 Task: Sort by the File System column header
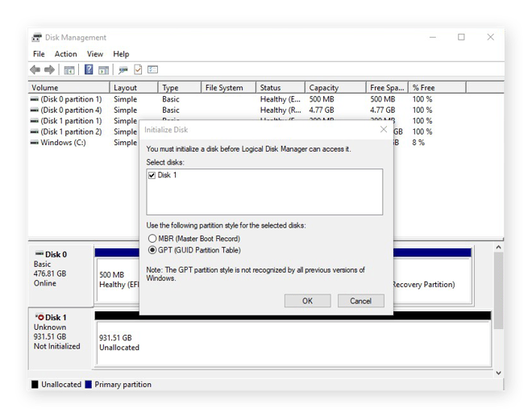point(229,88)
